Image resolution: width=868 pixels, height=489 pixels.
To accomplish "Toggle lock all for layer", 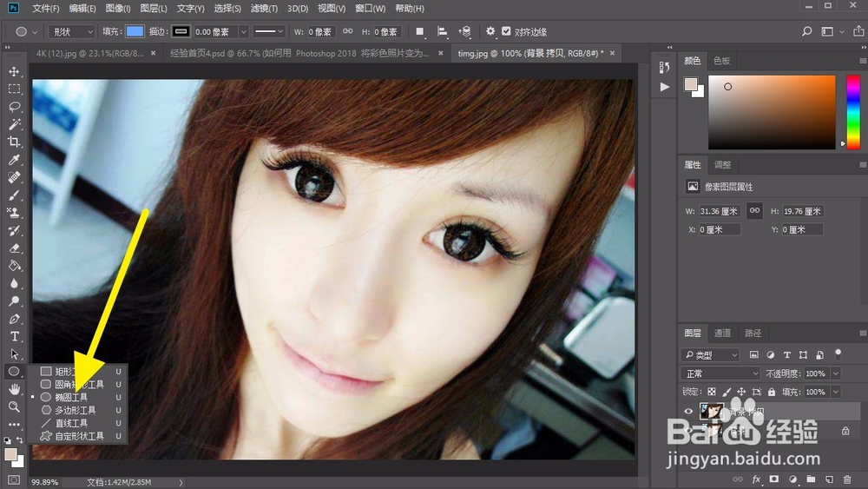I will [772, 392].
